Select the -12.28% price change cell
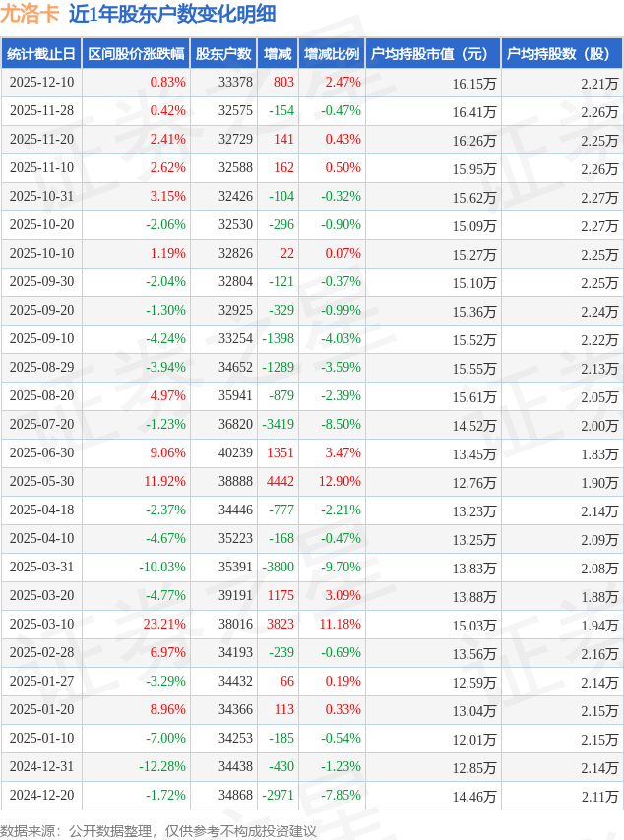The image size is (624, 840). [161, 767]
